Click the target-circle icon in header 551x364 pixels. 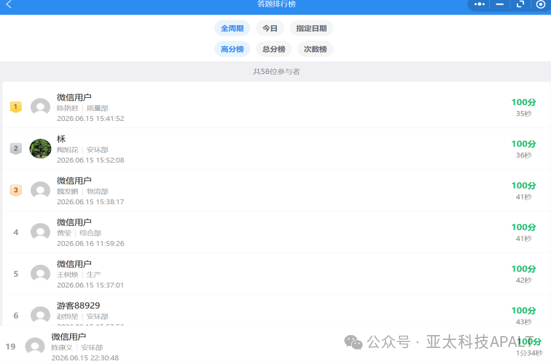540,4
